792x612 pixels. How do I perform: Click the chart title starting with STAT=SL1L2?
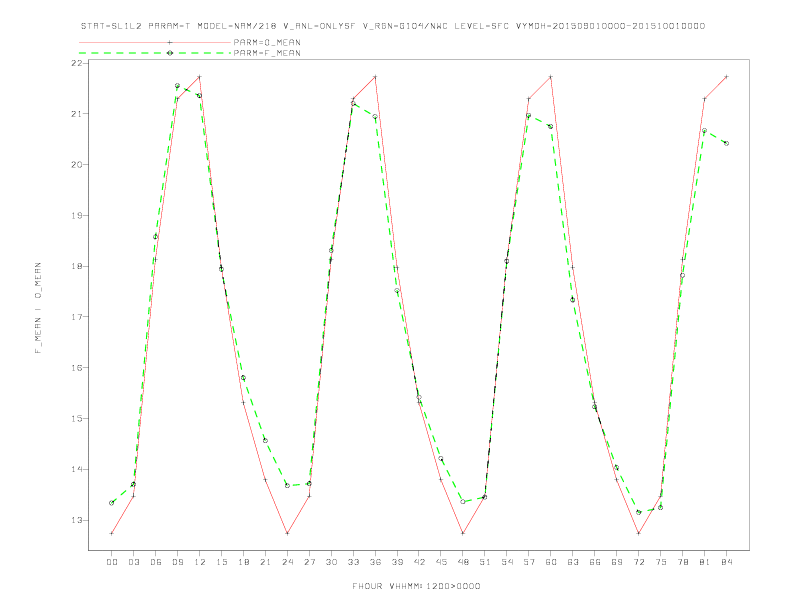[x=392, y=26]
